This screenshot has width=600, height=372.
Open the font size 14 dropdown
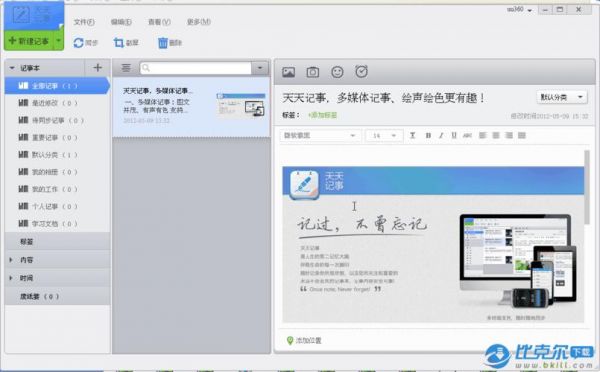click(x=384, y=135)
